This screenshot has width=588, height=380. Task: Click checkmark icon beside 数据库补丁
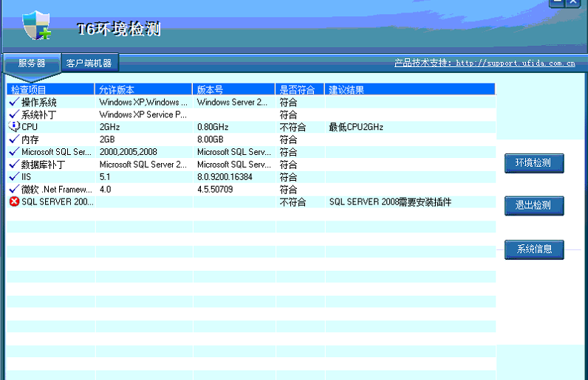tap(14, 164)
